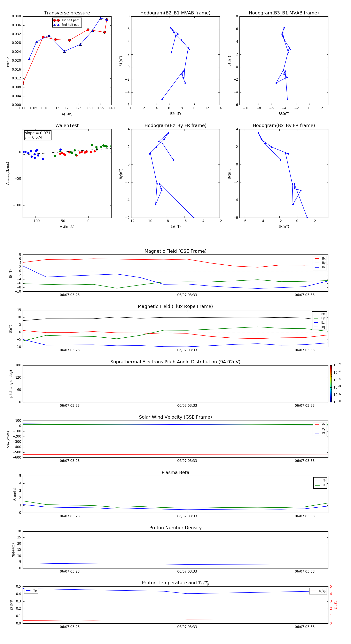Select the Te/Tp legend entry box
Viewport: 351px width, 644px height.
tap(318, 591)
